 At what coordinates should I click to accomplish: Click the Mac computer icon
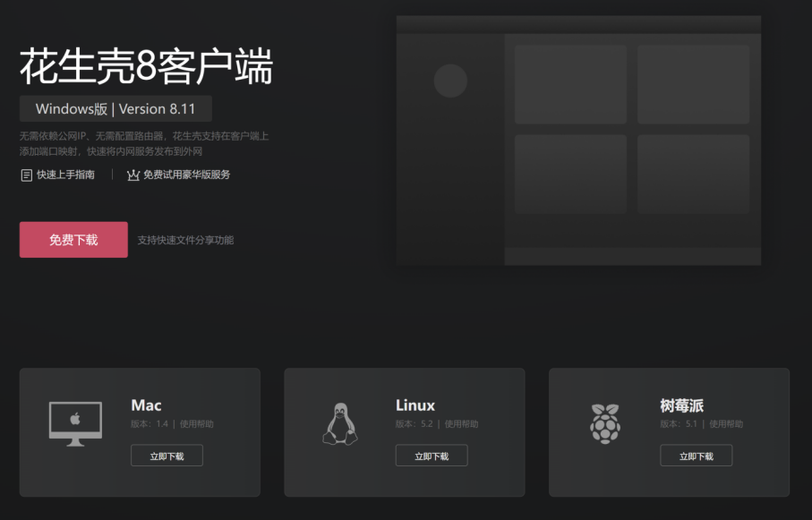(75, 423)
